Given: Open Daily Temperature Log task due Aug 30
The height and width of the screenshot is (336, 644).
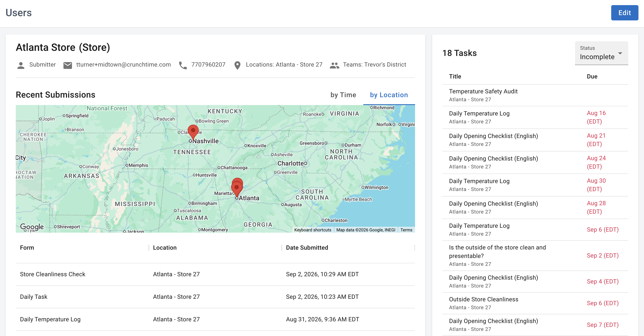Looking at the screenshot, I should tap(535, 185).
